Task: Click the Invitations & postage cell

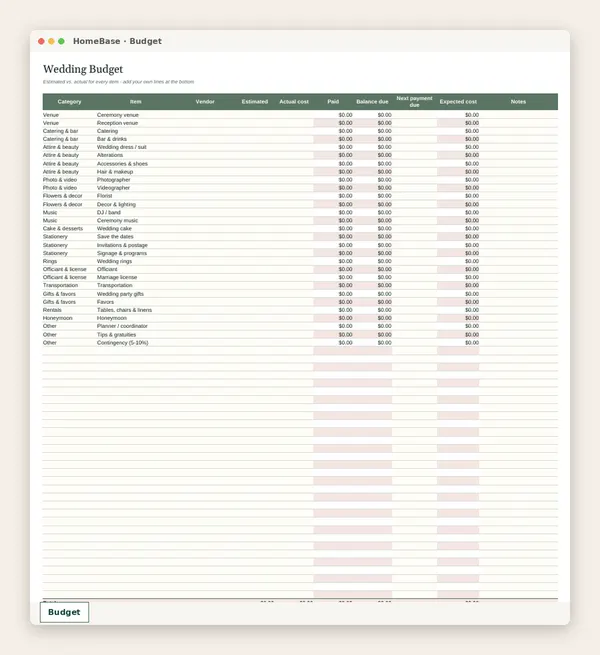Action: coord(135,245)
